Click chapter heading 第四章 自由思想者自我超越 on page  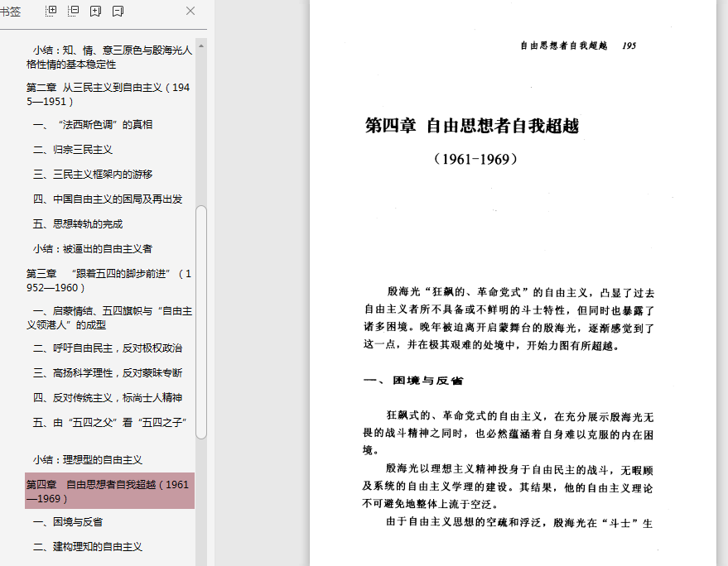(x=472, y=126)
